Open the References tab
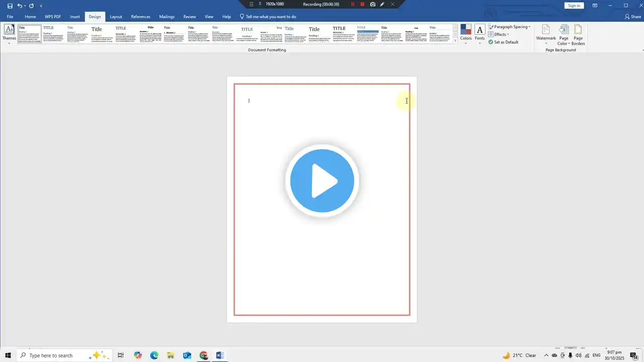644x362 pixels. point(141,17)
